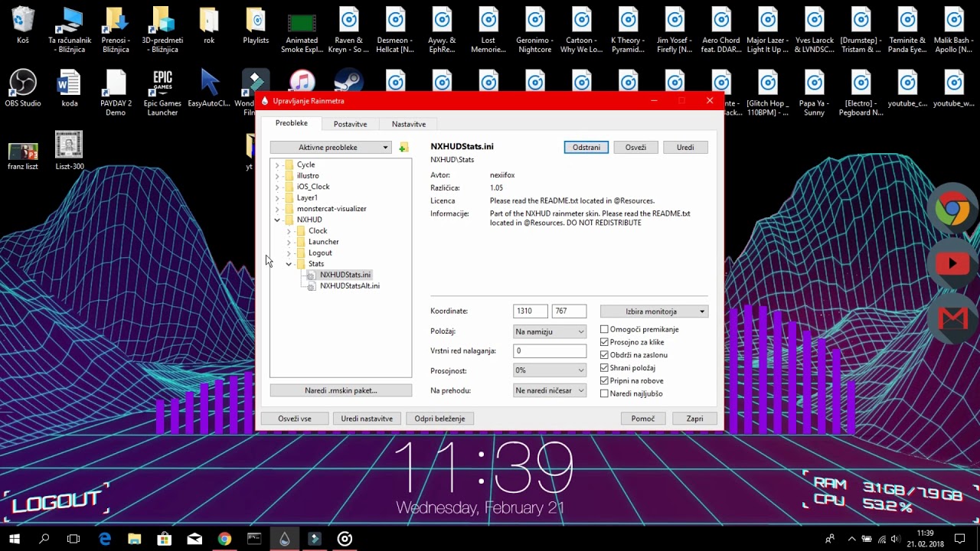The height and width of the screenshot is (551, 980).
Task: Open Microsoft Edge from the taskbar
Action: [105, 539]
